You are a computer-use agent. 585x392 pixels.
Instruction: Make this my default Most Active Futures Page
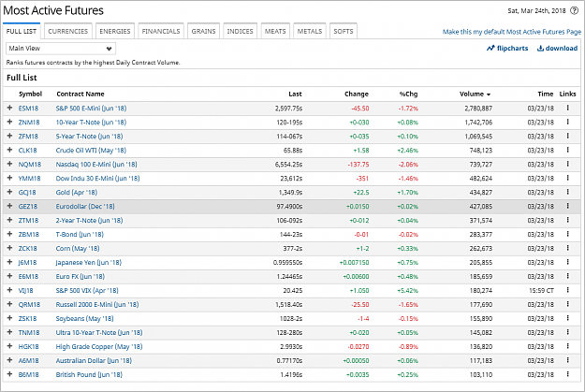pyautogui.click(x=512, y=32)
